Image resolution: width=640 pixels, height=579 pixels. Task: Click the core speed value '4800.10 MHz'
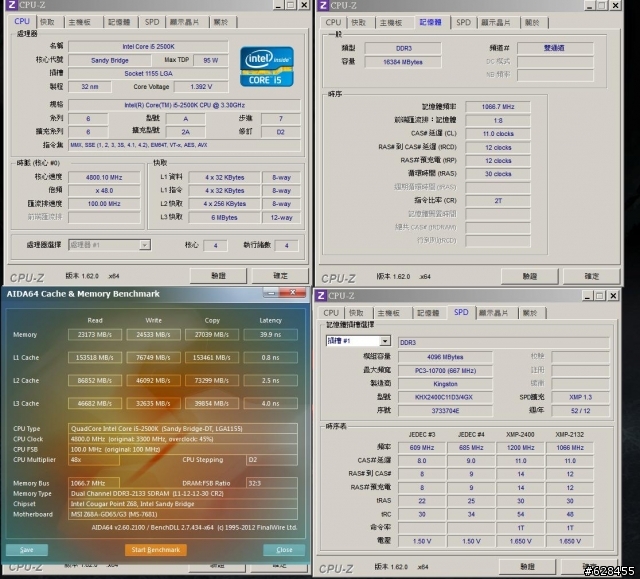[x=104, y=177]
